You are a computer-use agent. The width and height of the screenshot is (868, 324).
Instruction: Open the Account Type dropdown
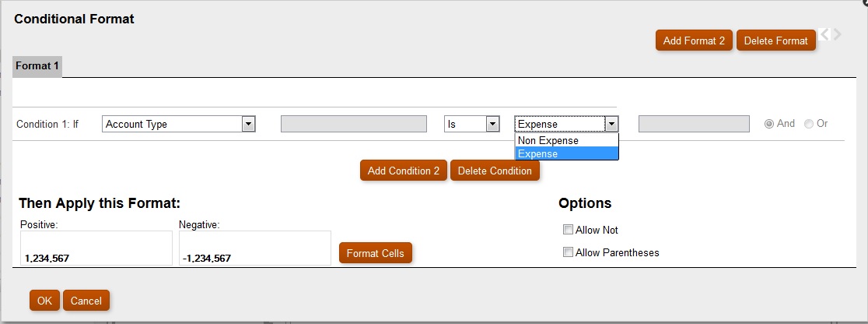[248, 124]
